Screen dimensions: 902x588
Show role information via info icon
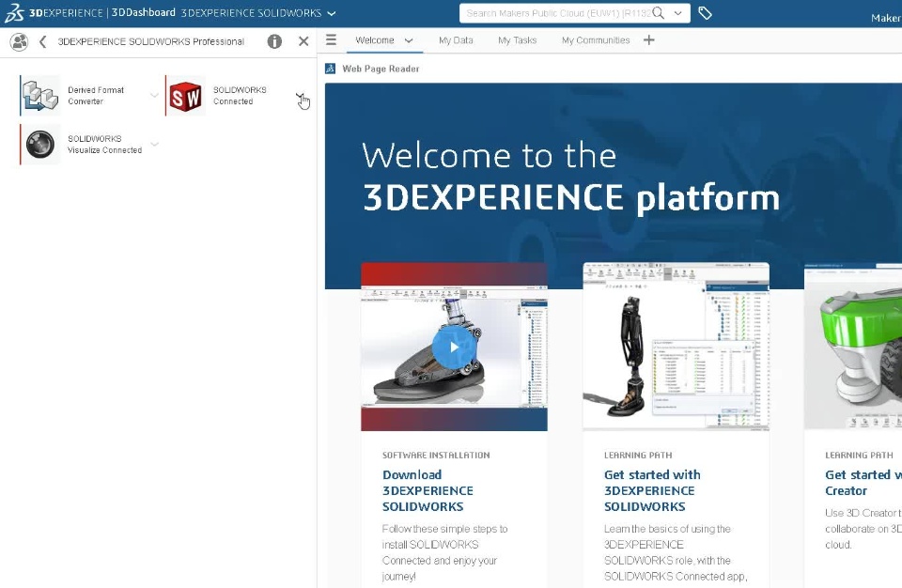[x=274, y=41]
